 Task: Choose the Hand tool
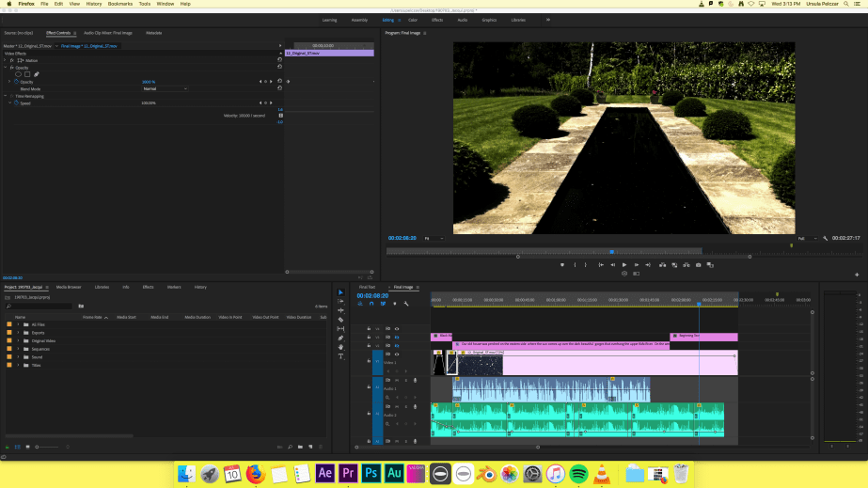click(x=340, y=347)
